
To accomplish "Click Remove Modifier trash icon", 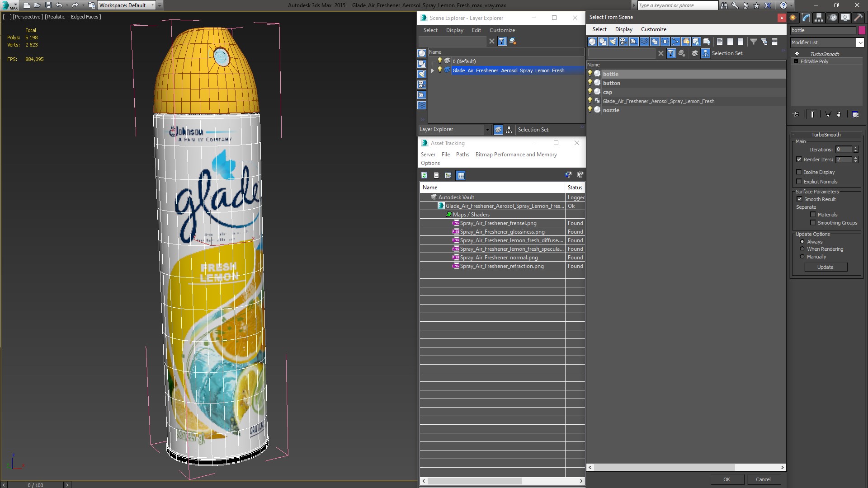I will pos(839,114).
